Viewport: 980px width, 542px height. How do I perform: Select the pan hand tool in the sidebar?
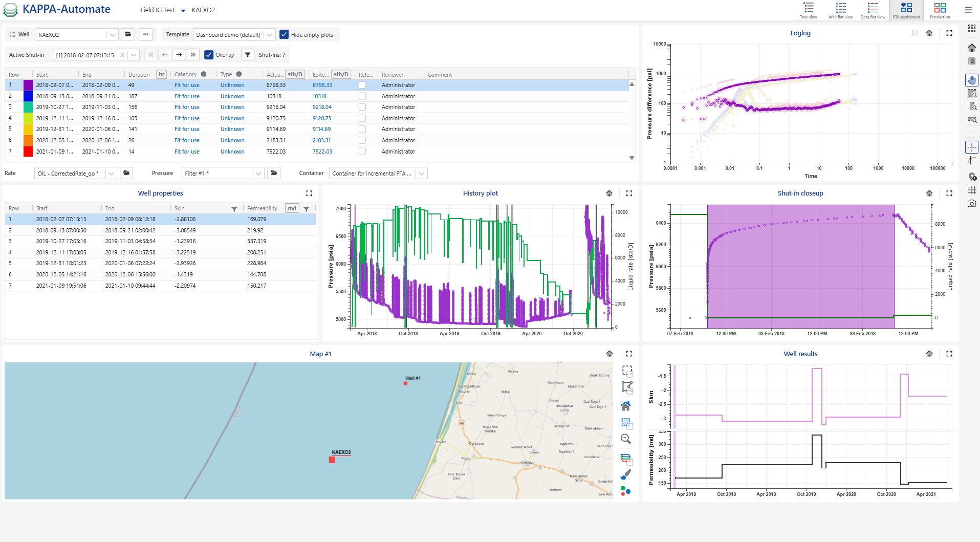point(972,80)
